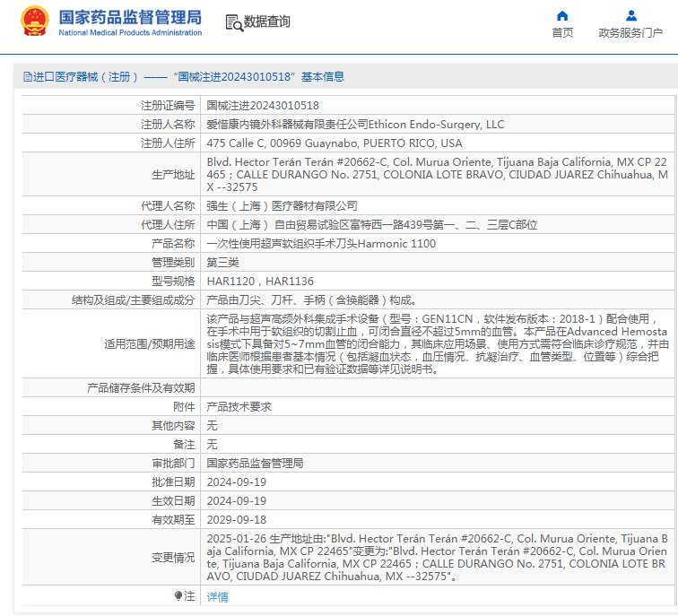Click production address Blvd. Hector Terán cell
Image resolution: width=678 pixels, height=616 pixels.
click(437, 174)
